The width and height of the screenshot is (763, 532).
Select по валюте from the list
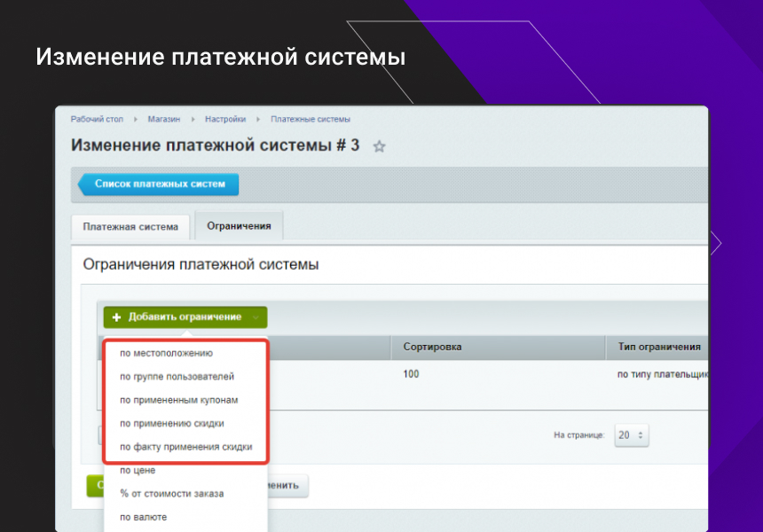click(143, 517)
